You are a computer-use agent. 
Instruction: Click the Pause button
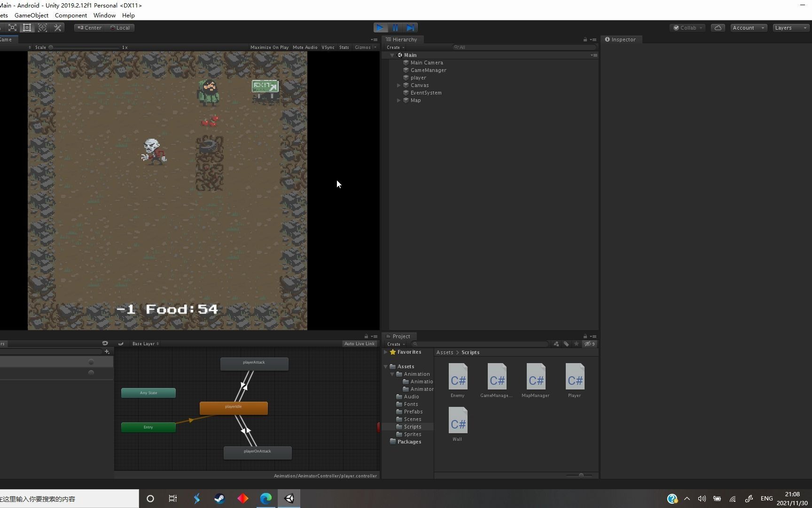point(395,28)
